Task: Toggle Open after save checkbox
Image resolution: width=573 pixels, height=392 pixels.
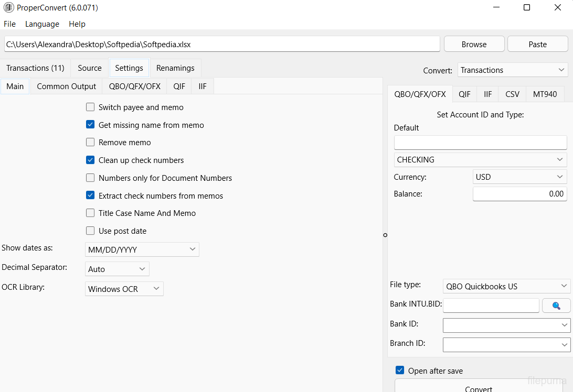Action: click(400, 371)
